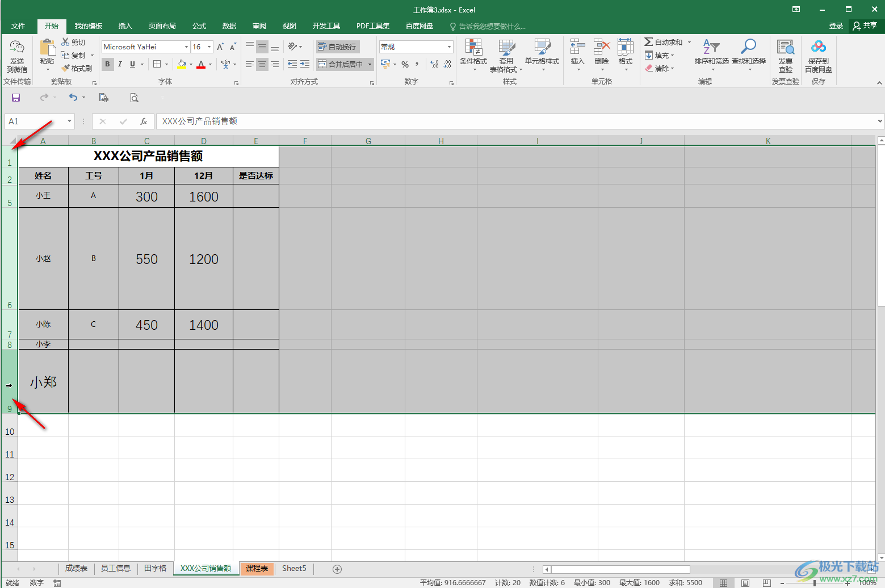The width and height of the screenshot is (885, 588).
Task: Click the Send to WeChat icon
Action: point(17,48)
